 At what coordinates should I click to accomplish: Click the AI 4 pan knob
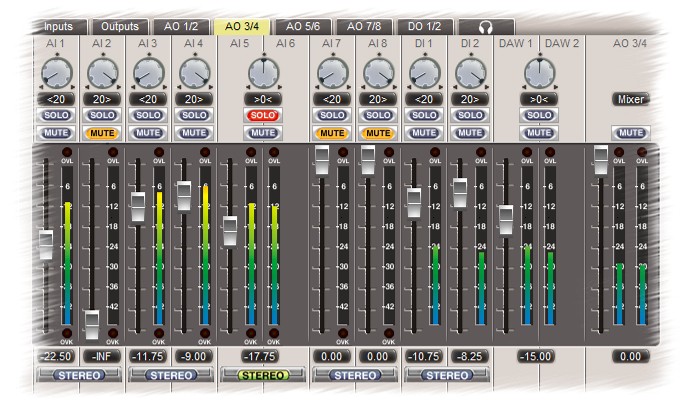[195, 73]
